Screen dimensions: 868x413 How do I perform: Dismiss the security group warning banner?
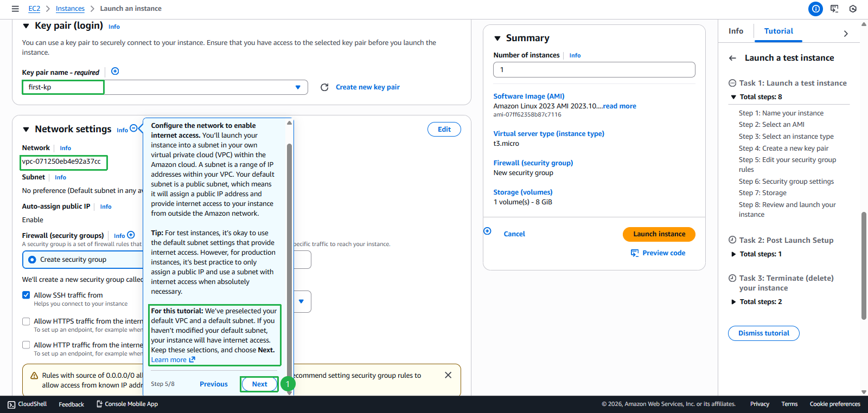click(x=448, y=375)
